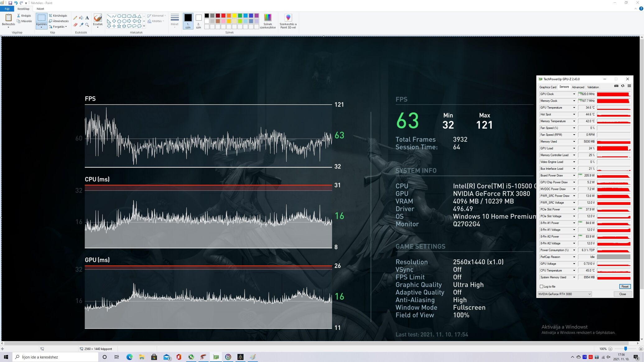Select the Text tool (A) in Paint
Image resolution: width=644 pixels, height=362 pixels.
(87, 18)
